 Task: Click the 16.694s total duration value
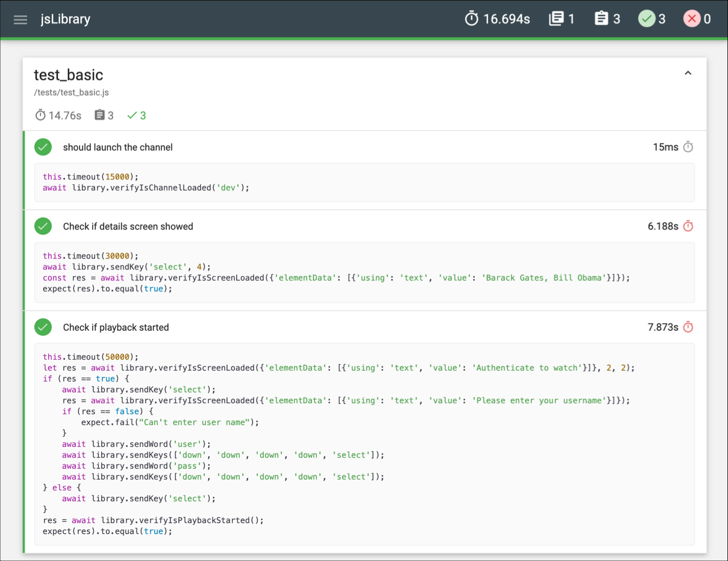coord(507,19)
